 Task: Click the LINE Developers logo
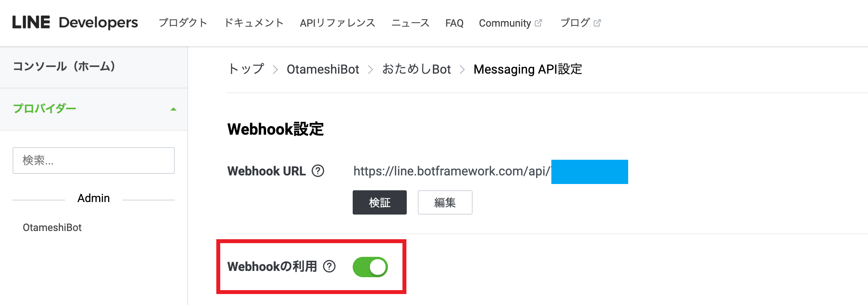[75, 23]
